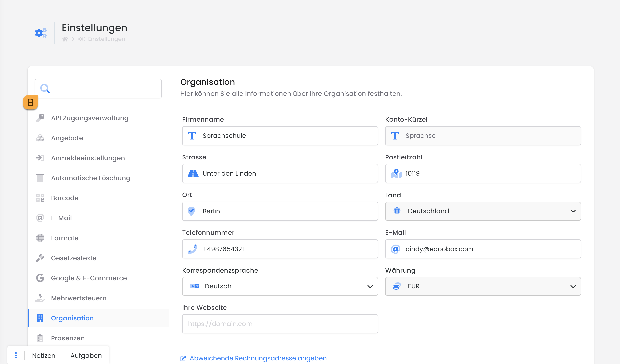Open the Währung dropdown showing EUR
The image size is (620, 364).
point(483,286)
